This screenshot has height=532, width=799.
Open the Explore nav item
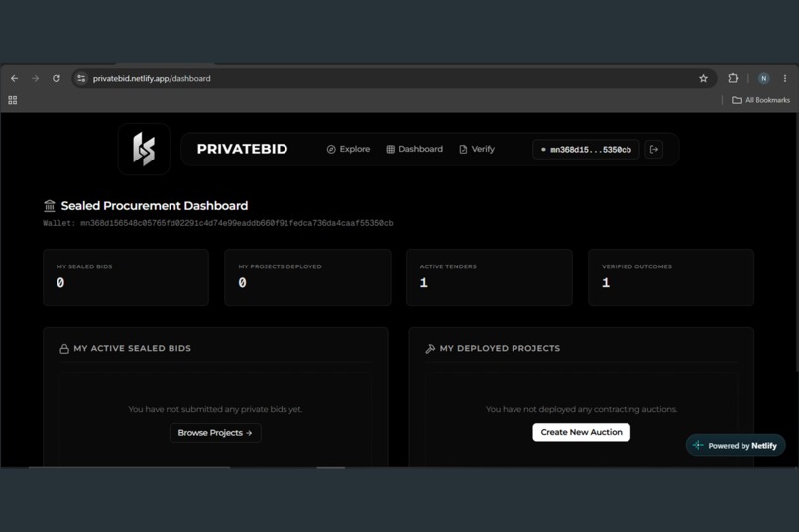pos(348,149)
